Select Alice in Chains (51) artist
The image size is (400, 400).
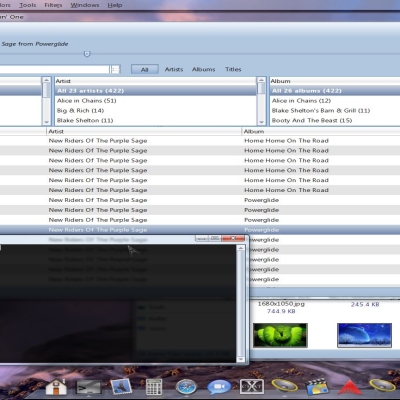[155, 101]
